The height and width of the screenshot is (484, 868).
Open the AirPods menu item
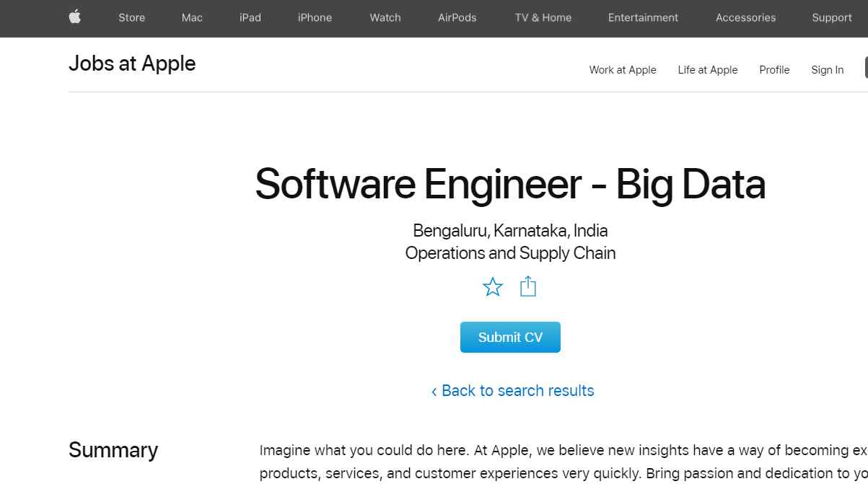(x=457, y=17)
